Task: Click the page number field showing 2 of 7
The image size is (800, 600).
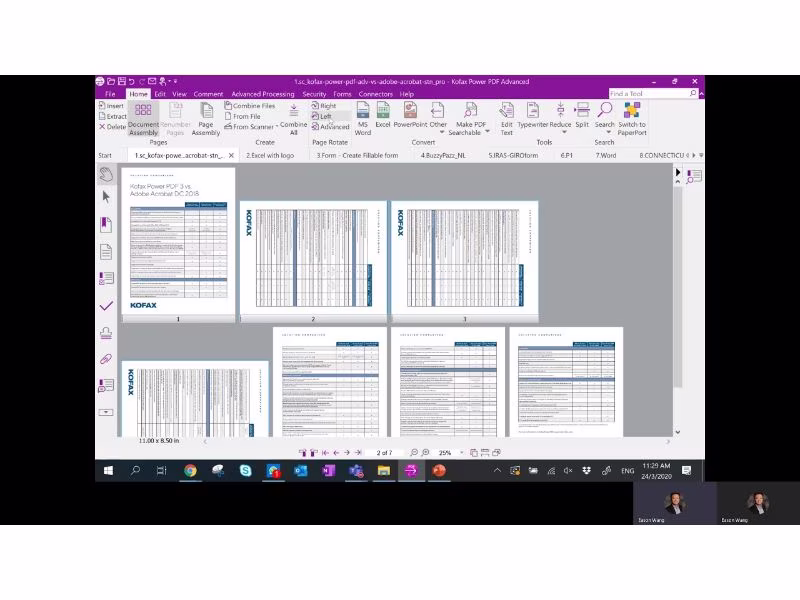Action: [384, 453]
